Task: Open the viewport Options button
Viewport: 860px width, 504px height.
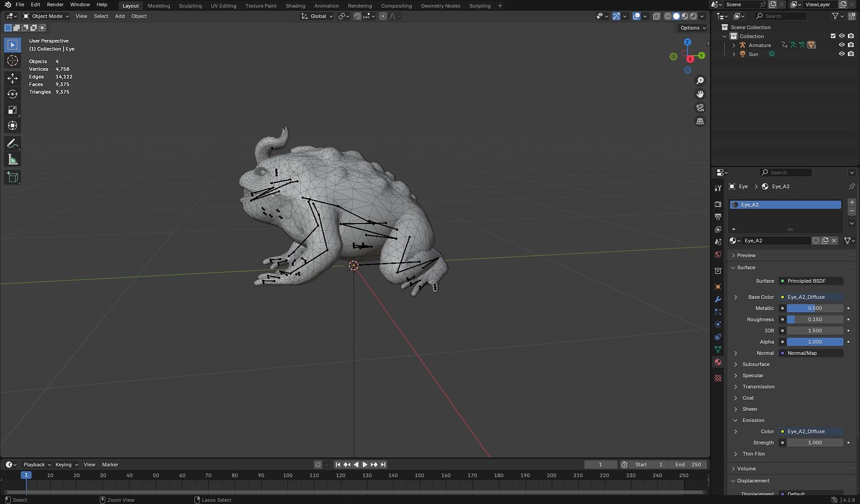Action: coord(693,28)
